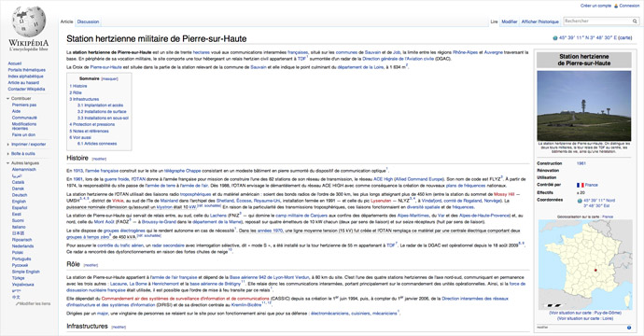Open the Discussion tab
Screen dimensions: 644x336
tap(89, 21)
